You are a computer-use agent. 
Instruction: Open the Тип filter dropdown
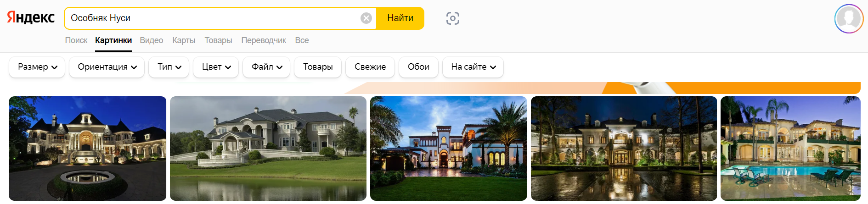coord(169,67)
